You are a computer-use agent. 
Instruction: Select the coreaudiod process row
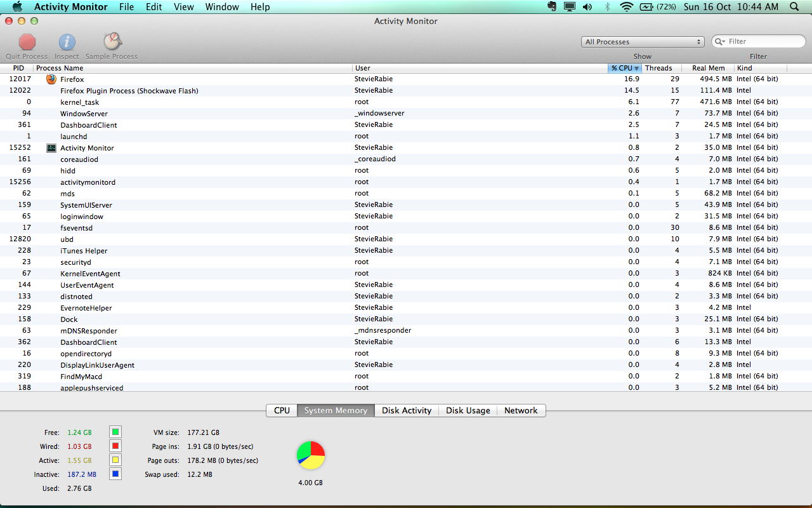(x=406, y=159)
